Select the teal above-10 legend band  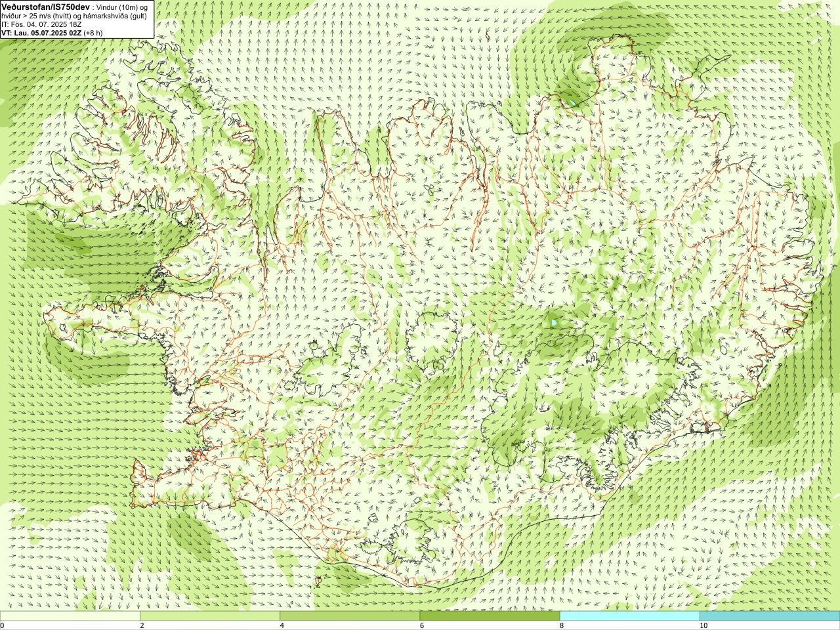(770, 616)
